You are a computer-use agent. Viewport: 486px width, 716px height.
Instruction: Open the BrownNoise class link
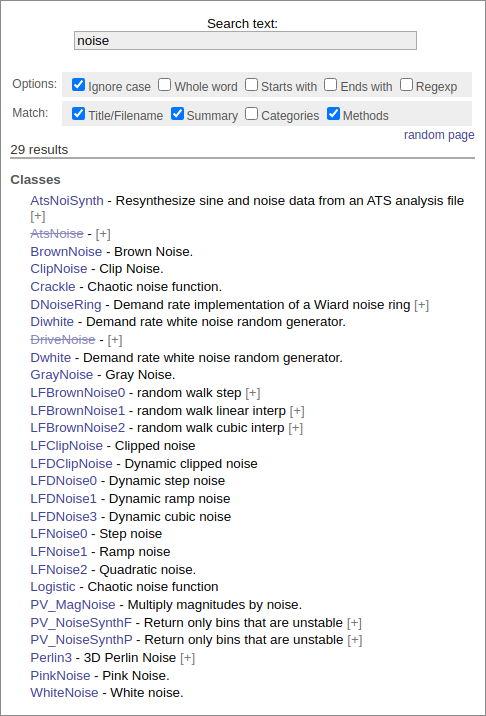pos(66,252)
